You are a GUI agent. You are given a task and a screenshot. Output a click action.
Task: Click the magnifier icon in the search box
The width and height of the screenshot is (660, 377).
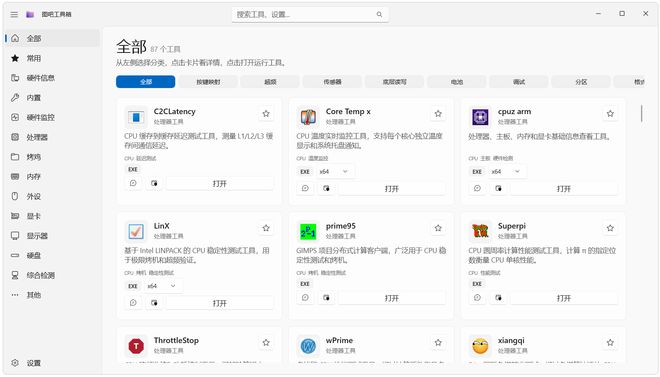pos(379,14)
